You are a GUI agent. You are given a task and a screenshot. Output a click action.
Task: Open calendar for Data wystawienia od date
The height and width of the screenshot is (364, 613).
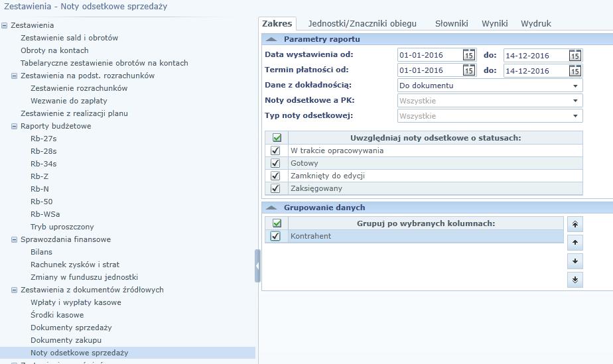tap(469, 55)
